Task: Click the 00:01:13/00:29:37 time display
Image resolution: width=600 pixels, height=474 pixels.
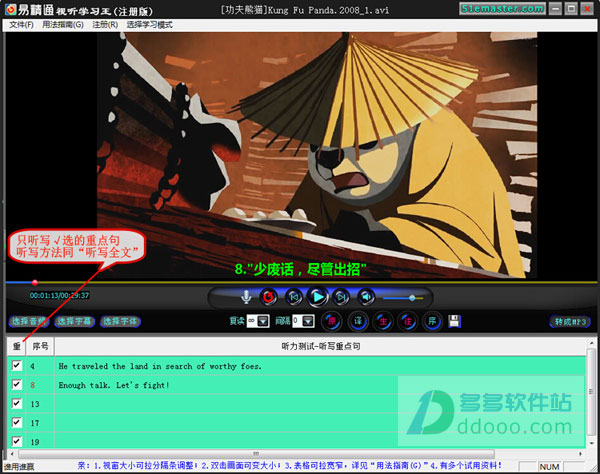Action: pyautogui.click(x=59, y=295)
